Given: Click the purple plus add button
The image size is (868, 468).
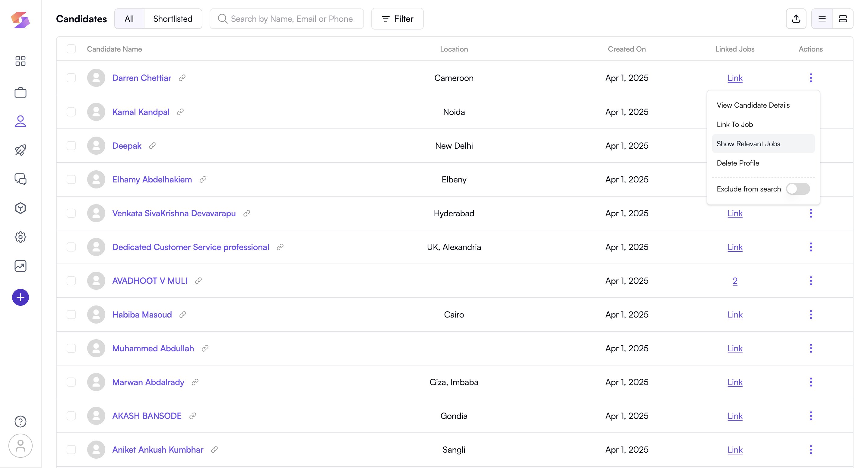Looking at the screenshot, I should coord(20,297).
